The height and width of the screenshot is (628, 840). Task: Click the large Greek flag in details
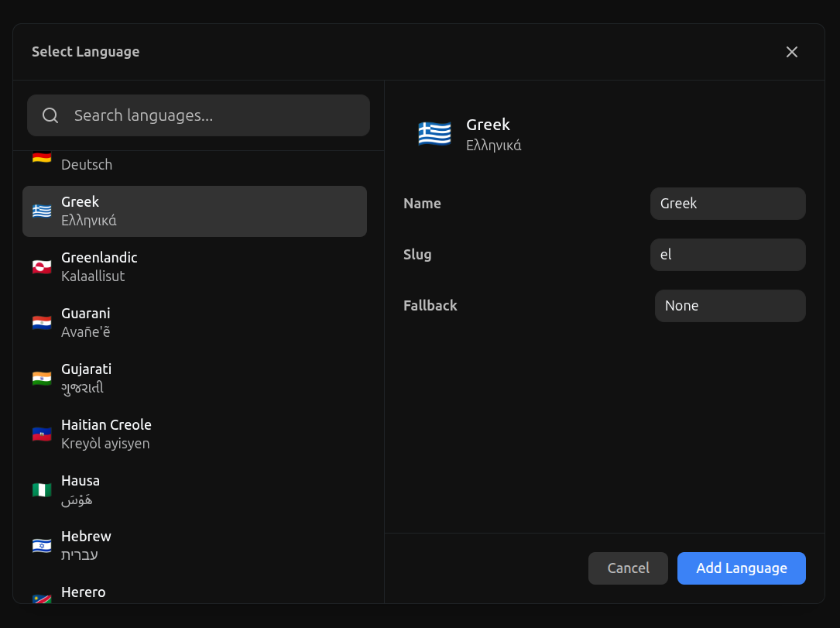(434, 134)
